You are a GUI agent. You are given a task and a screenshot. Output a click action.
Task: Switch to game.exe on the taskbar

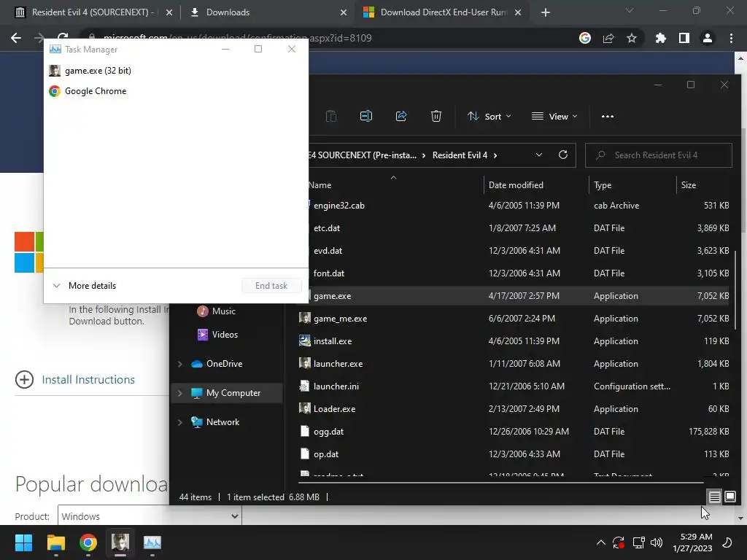(x=120, y=542)
